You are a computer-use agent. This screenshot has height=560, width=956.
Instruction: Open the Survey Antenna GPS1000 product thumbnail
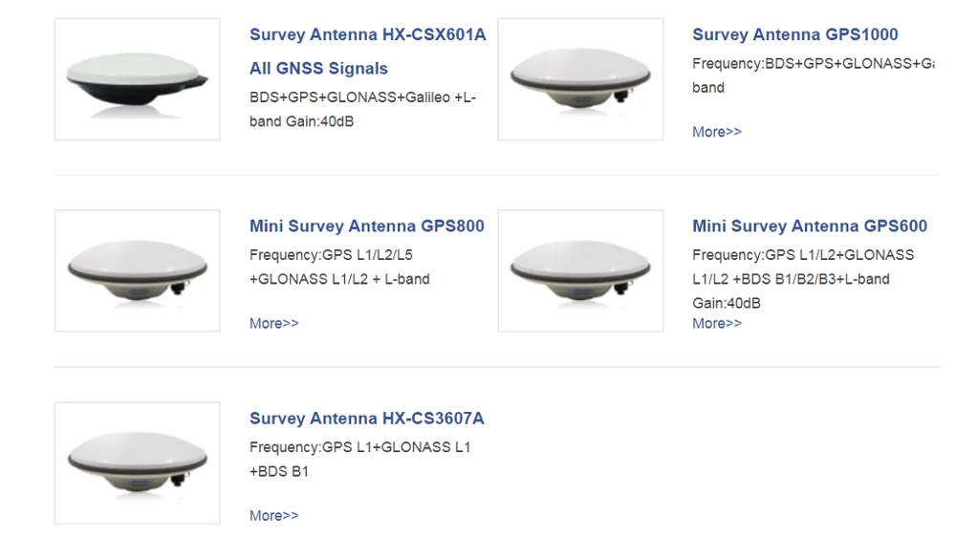[x=580, y=79]
